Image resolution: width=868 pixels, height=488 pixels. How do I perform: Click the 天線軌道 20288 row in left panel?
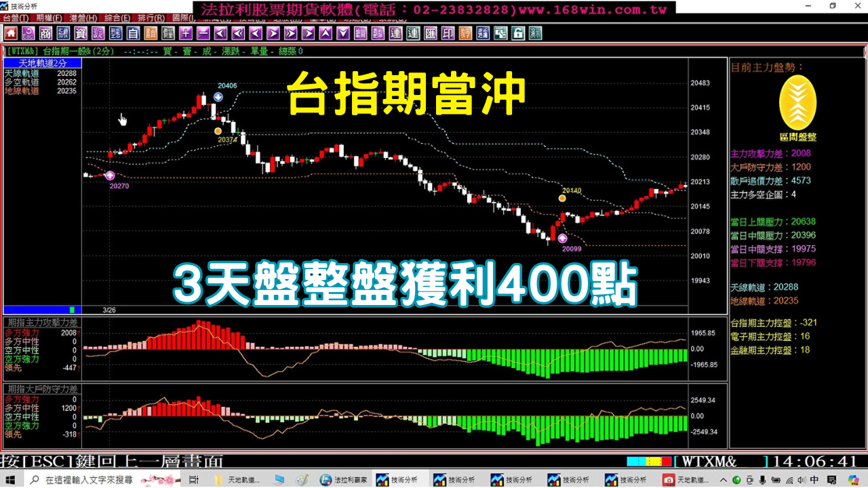tap(41, 73)
